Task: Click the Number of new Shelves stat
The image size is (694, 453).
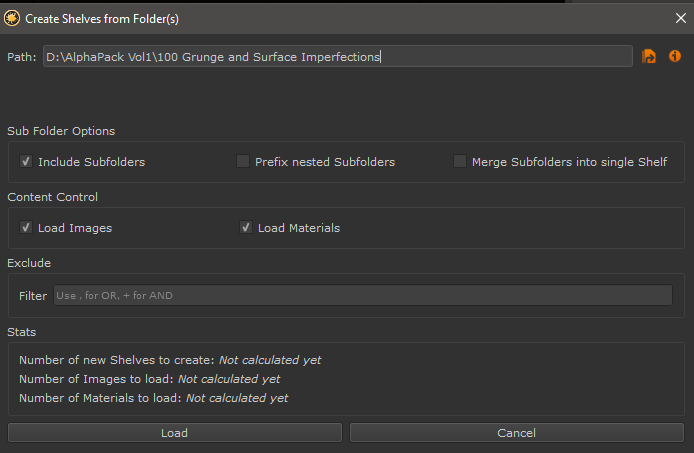Action: click(x=170, y=360)
